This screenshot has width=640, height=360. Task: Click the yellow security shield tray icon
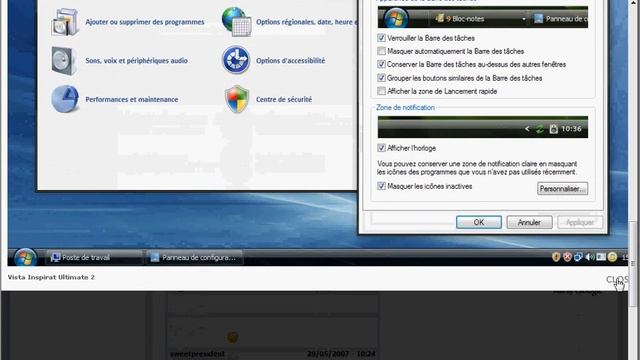coord(556,257)
